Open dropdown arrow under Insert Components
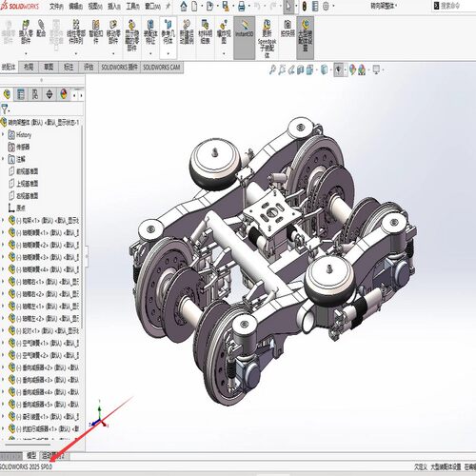This screenshot has width=476, height=476. tap(26, 53)
